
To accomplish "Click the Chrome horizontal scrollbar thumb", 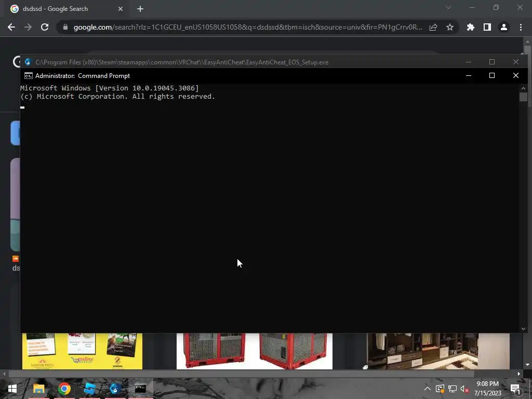I will click(241, 374).
